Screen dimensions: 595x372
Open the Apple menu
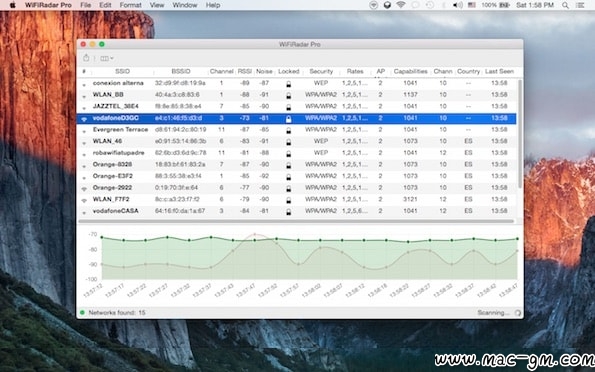12,5
